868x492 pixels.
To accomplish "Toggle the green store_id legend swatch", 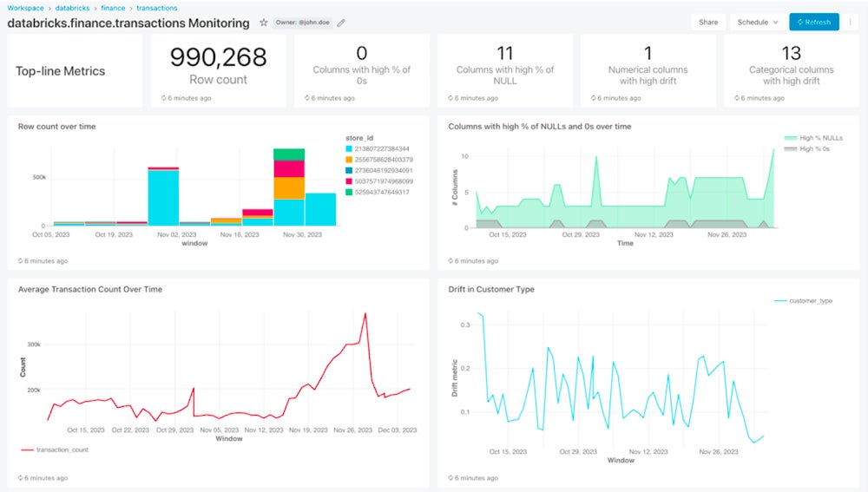I will (x=349, y=192).
